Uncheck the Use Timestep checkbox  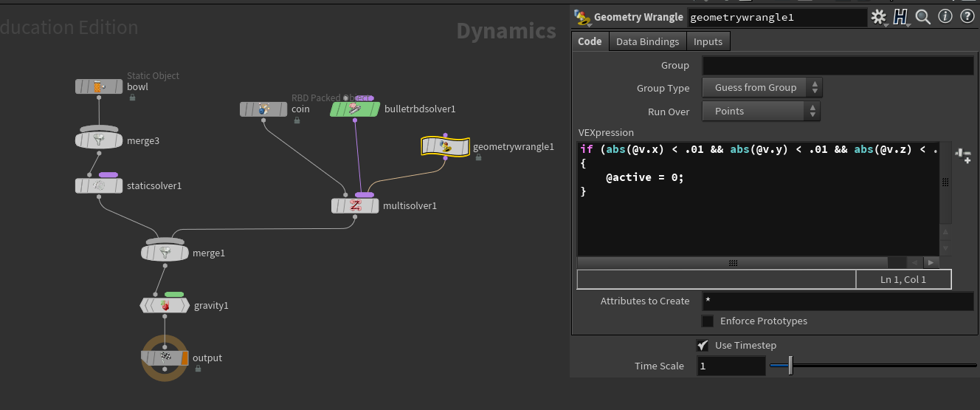point(703,345)
